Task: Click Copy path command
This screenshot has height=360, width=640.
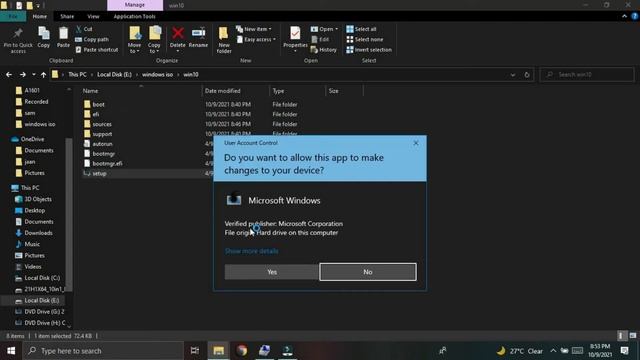Action: coord(92,40)
